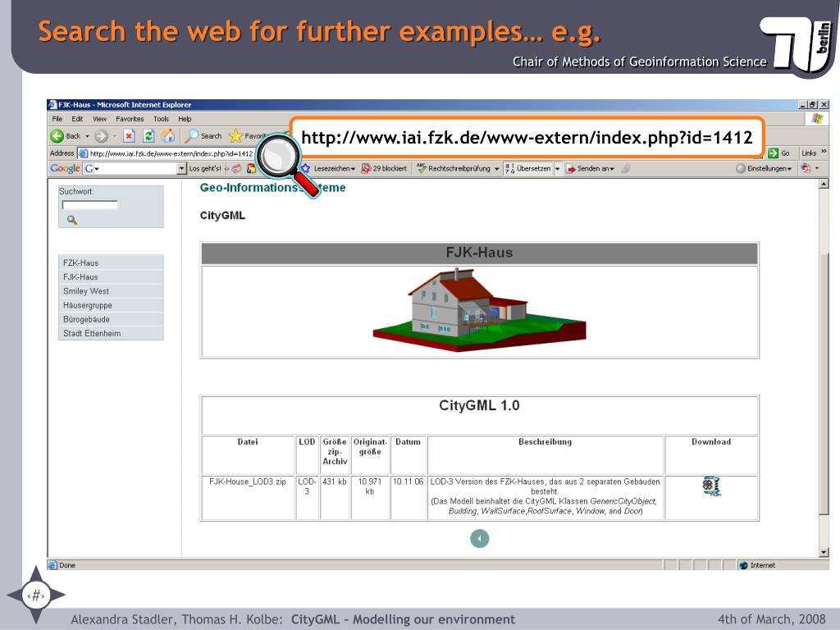
Task: Open the Favorites menu
Action: pos(130,119)
